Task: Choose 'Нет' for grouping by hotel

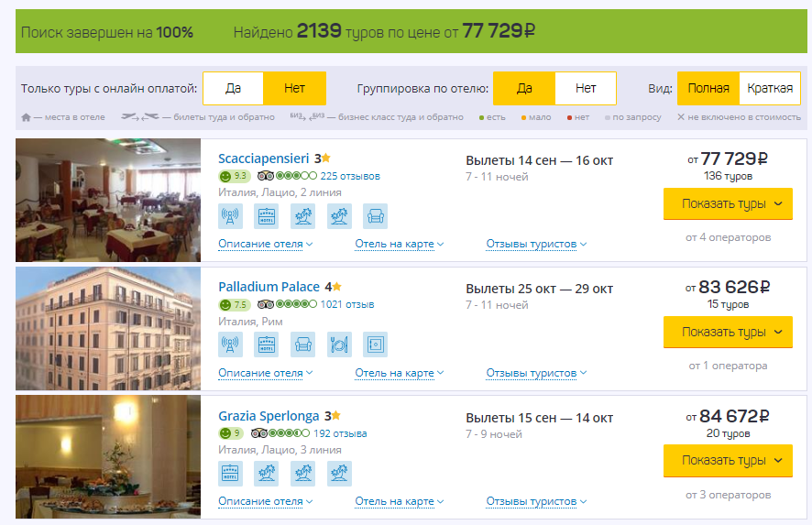Action: tap(586, 89)
